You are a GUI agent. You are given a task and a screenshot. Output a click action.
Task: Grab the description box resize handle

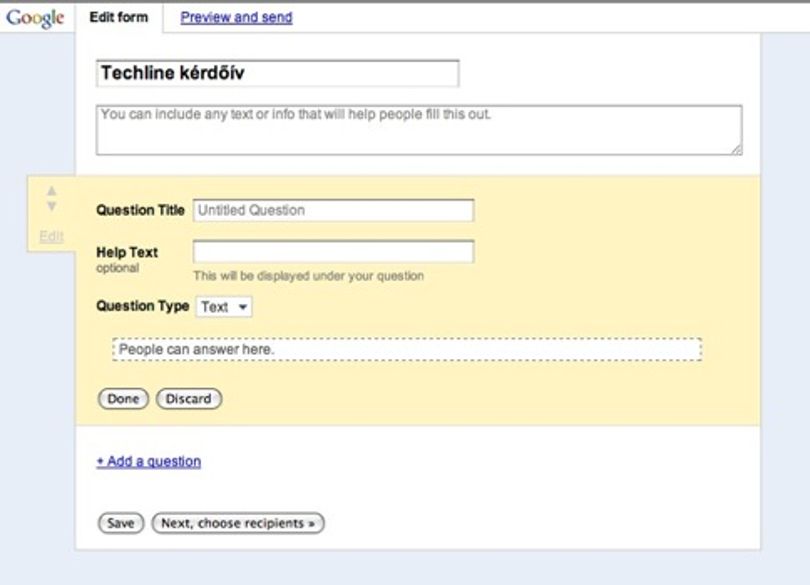tap(737, 150)
